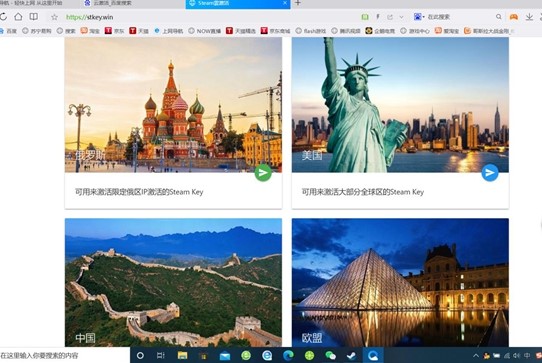Open the 天猫精选 bookmark
Image resolution: width=542 pixels, height=363 pixels.
241,31
